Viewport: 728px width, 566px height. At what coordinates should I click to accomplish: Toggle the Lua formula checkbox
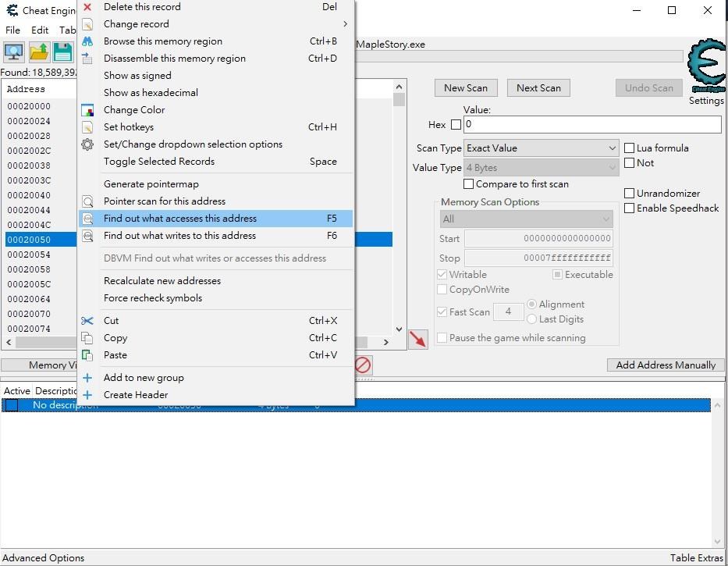[x=630, y=148]
